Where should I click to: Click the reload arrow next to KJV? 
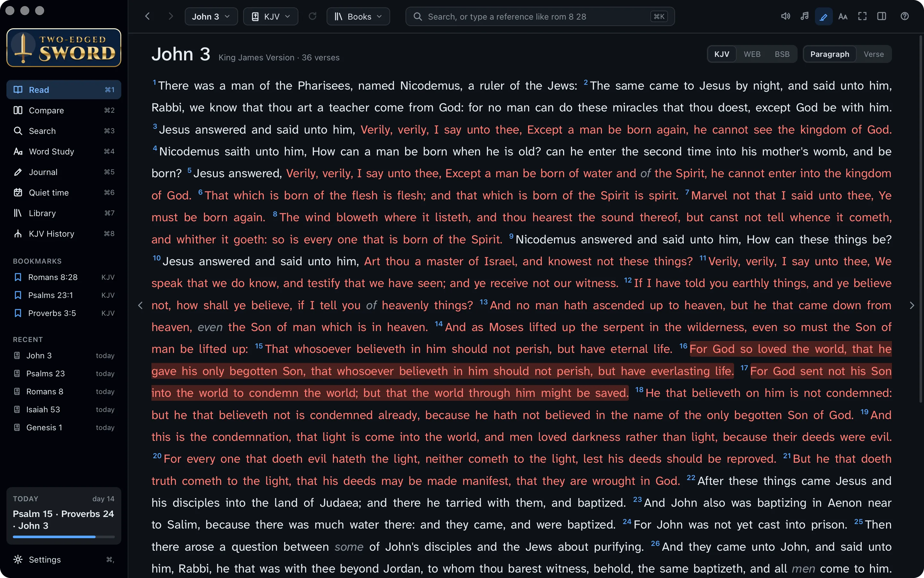[x=312, y=16]
